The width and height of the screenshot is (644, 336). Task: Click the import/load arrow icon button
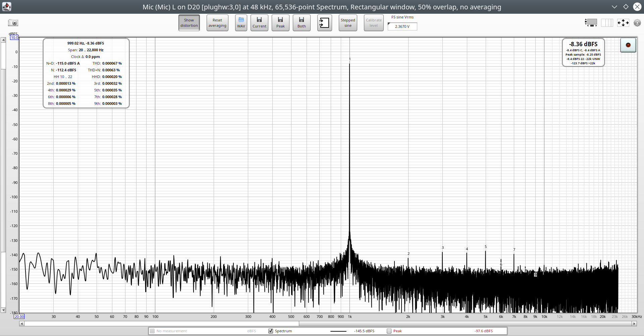point(325,23)
